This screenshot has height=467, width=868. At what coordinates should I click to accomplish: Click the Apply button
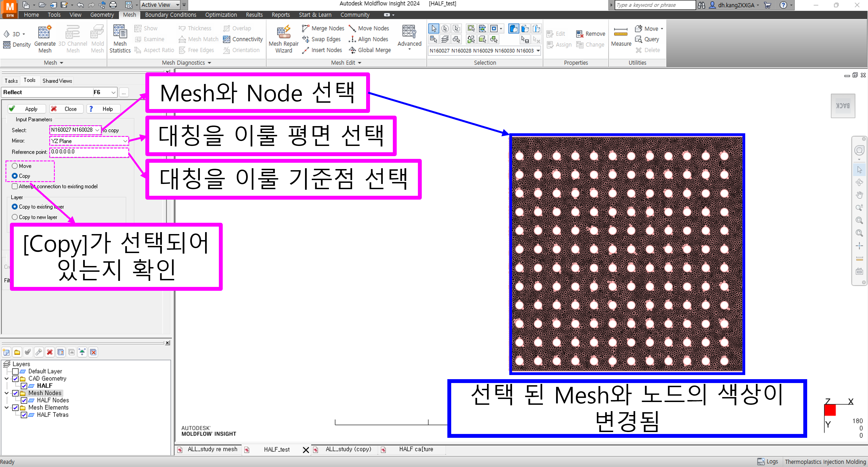pos(27,109)
